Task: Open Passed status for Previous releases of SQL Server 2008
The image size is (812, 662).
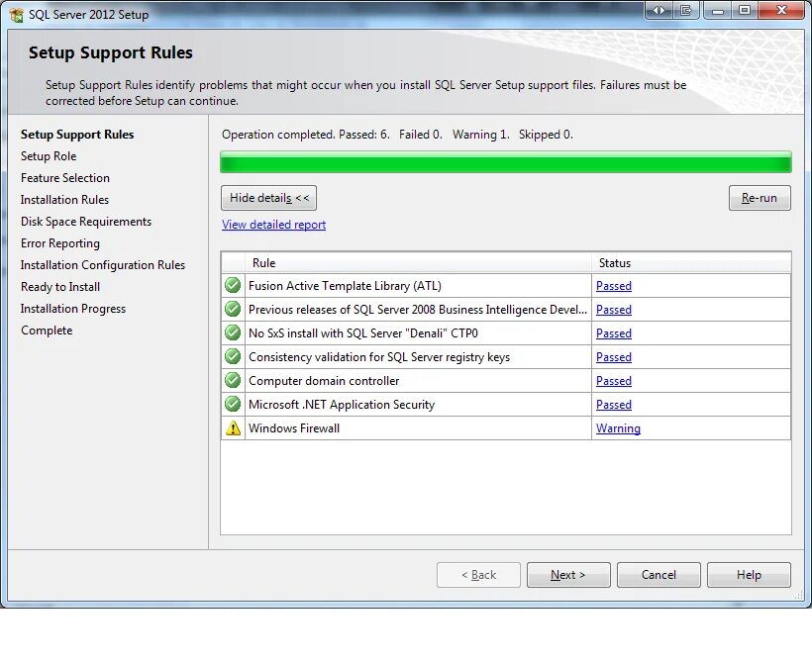Action: coord(614,310)
